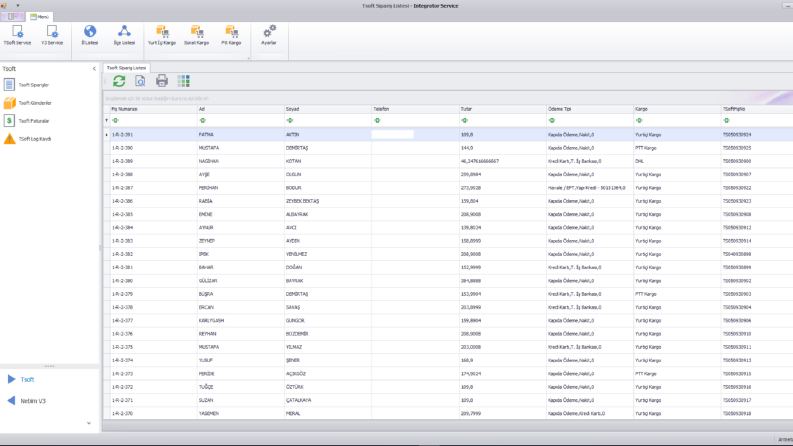793x446 pixels.
Task: Click the ÖZTÜRK surname cell
Action: [328, 387]
